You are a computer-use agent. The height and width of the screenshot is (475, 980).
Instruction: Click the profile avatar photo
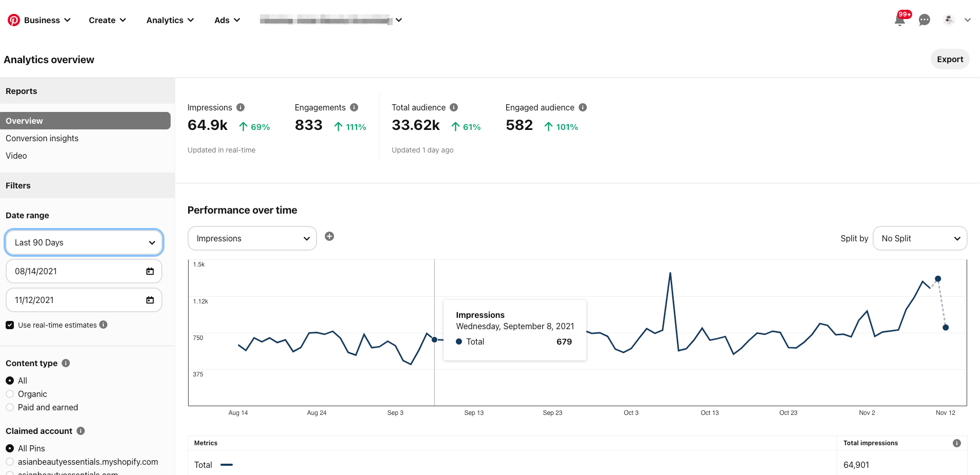pyautogui.click(x=948, y=20)
